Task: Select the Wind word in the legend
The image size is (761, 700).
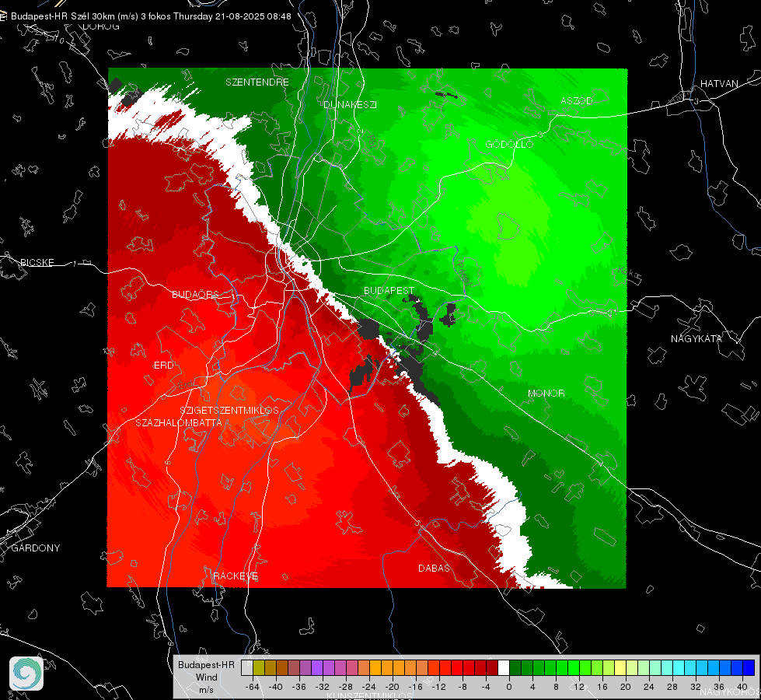Action: pos(206,677)
